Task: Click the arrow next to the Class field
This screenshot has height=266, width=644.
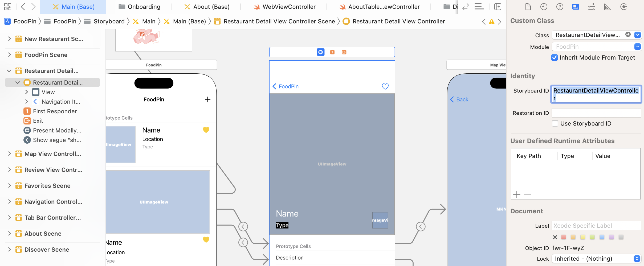Action: point(628,35)
